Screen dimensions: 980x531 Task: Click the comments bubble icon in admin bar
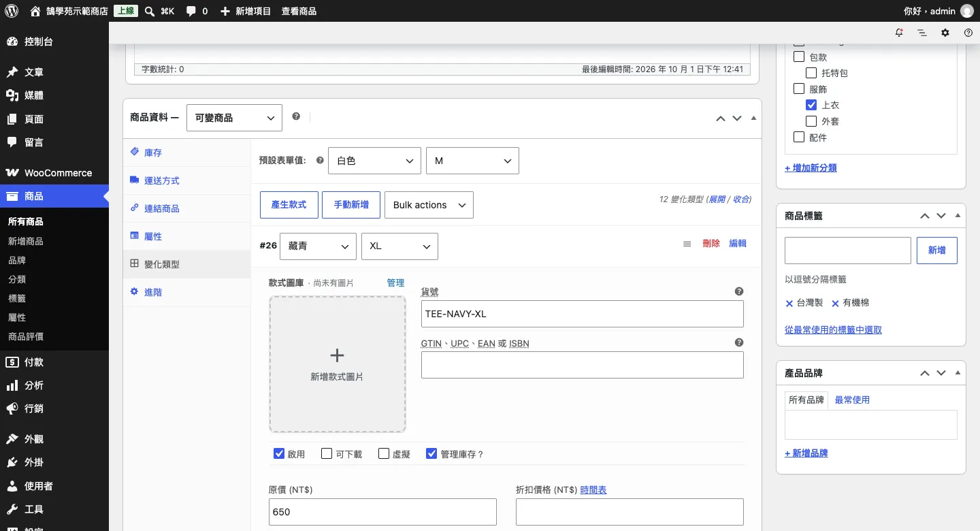(x=191, y=11)
